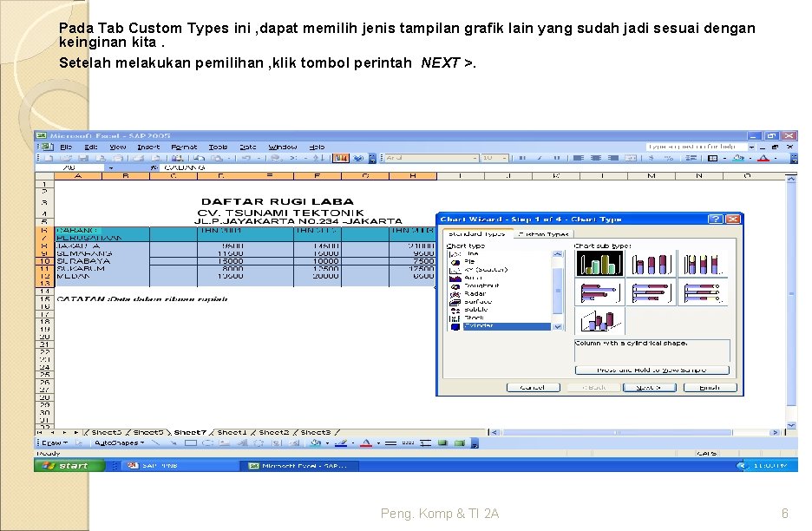Choose the Doughnut chart type

tap(481, 286)
